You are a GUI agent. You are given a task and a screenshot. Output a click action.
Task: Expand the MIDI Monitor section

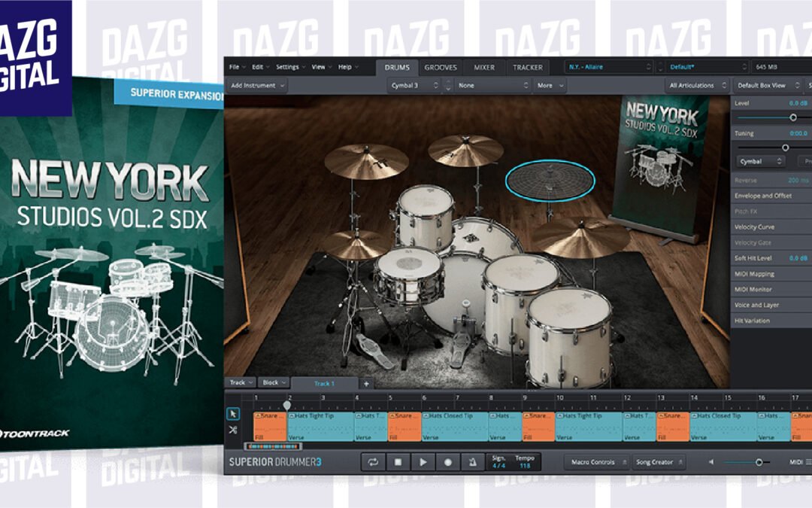click(771, 289)
